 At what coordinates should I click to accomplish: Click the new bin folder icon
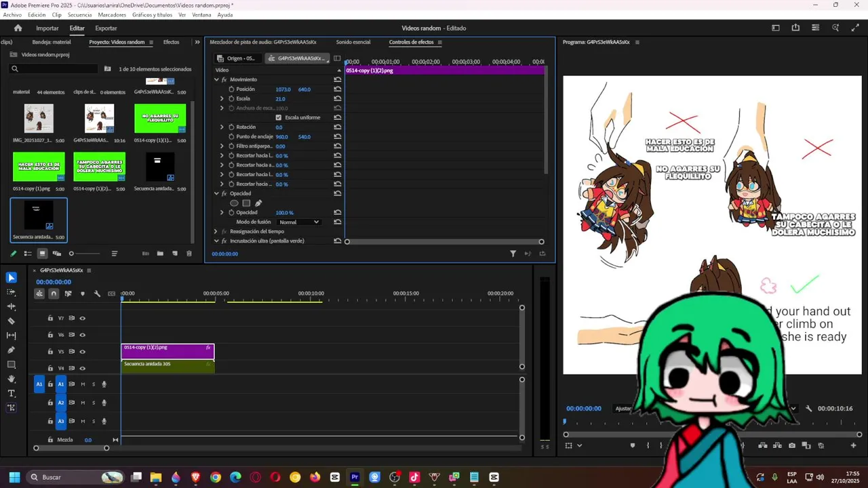(160, 253)
